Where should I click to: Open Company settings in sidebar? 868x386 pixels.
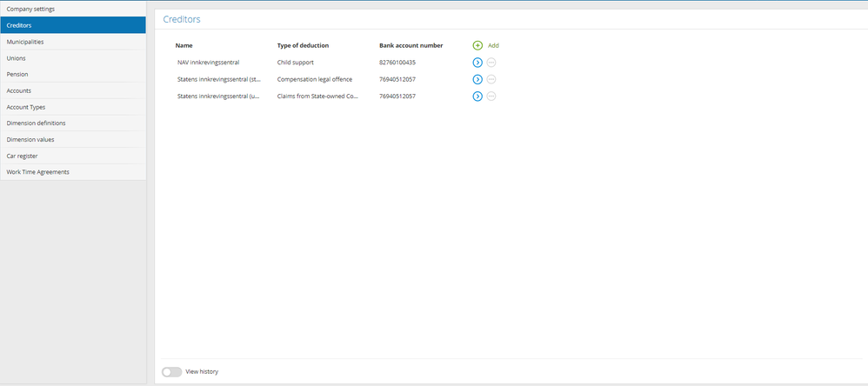point(73,9)
